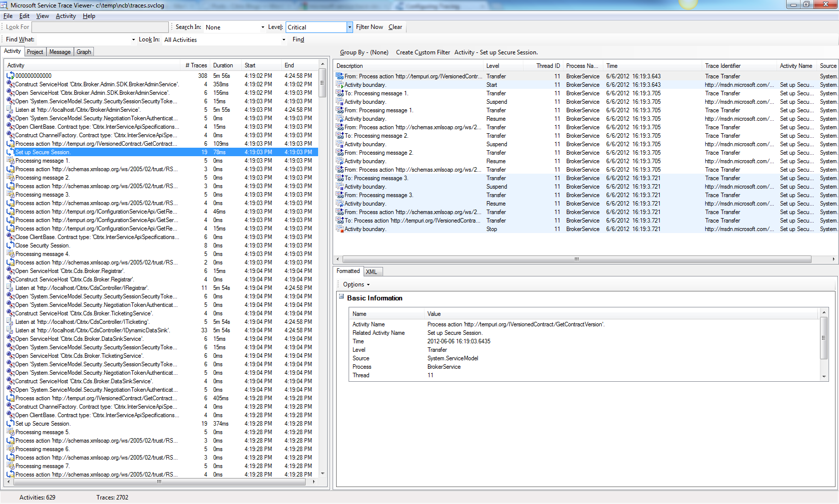Open the Level dropdown showing Critical
The width and height of the screenshot is (839, 504).
(x=350, y=27)
